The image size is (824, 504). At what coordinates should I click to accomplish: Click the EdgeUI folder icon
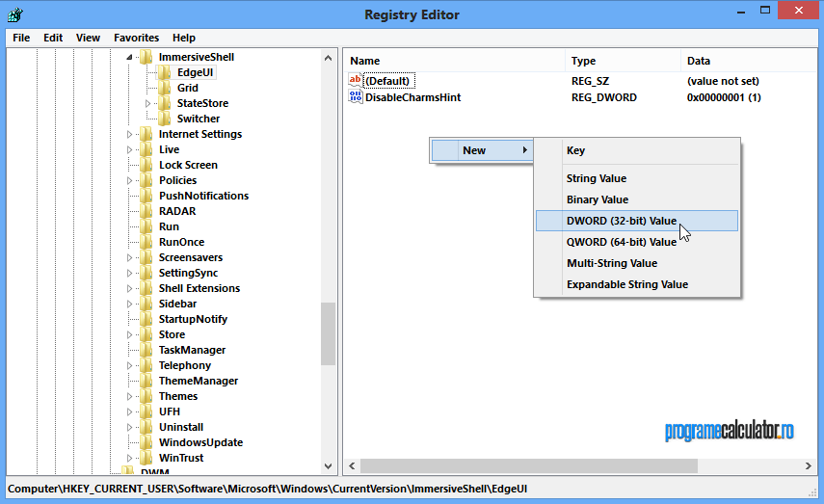[x=165, y=72]
